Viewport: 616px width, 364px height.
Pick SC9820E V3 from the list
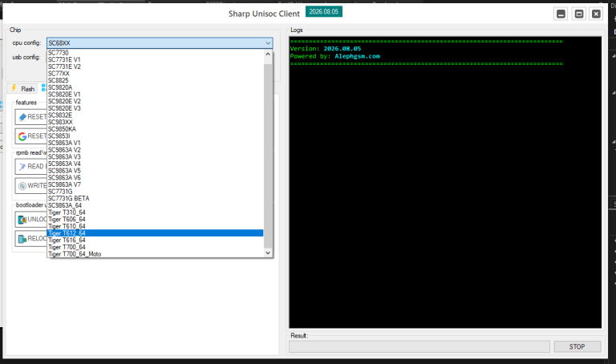pos(155,108)
